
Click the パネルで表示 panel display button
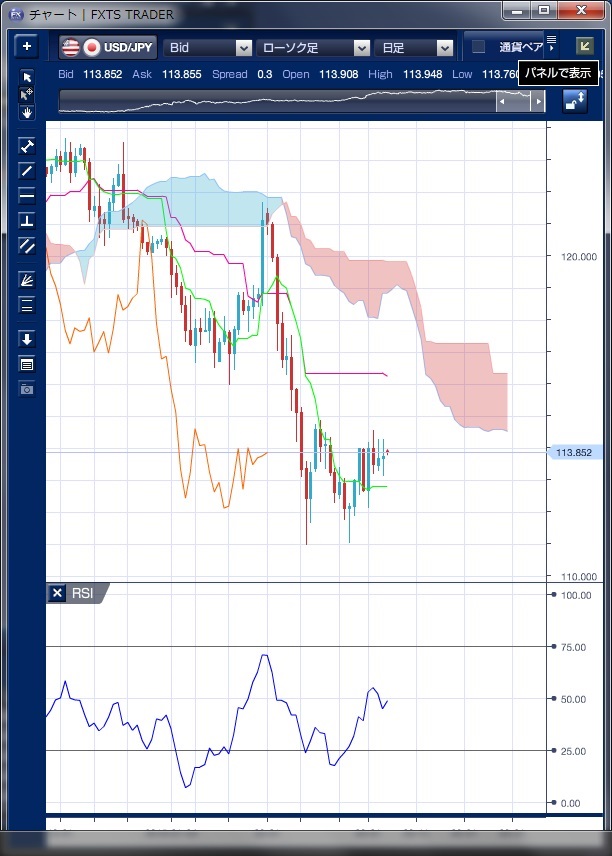[584, 46]
